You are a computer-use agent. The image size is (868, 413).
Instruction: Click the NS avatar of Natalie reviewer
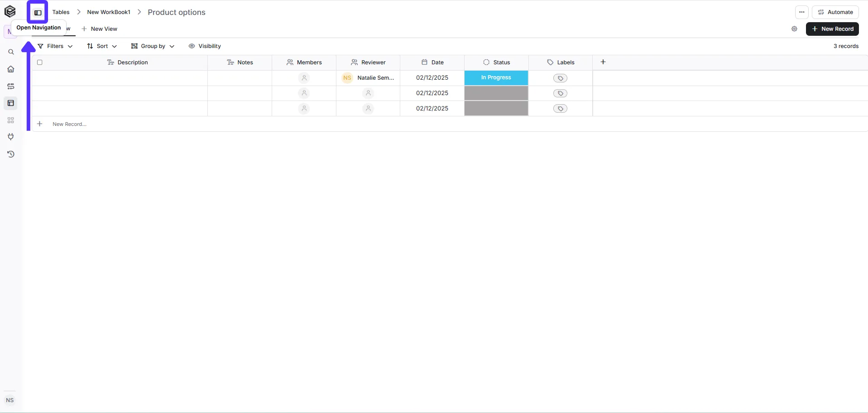(347, 78)
